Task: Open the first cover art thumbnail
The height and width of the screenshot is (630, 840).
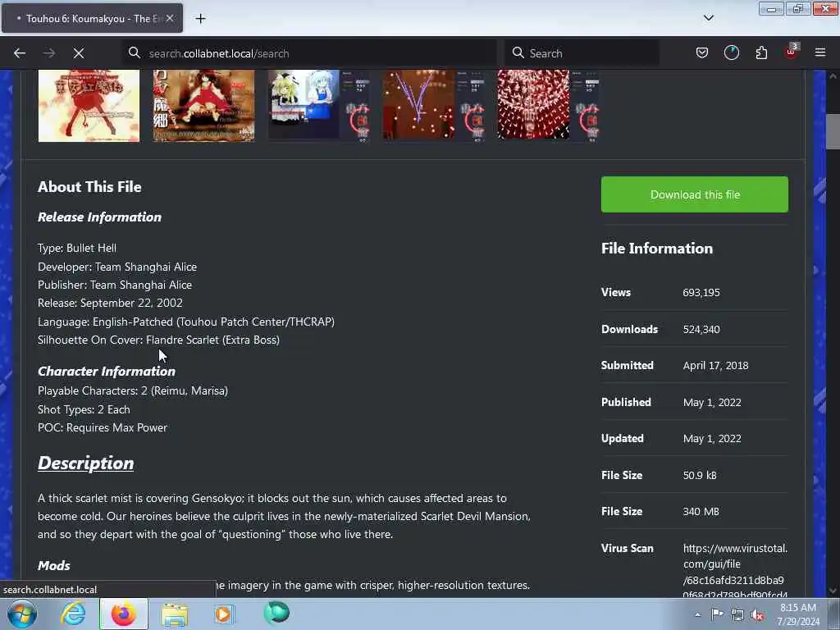Action: pos(89,106)
